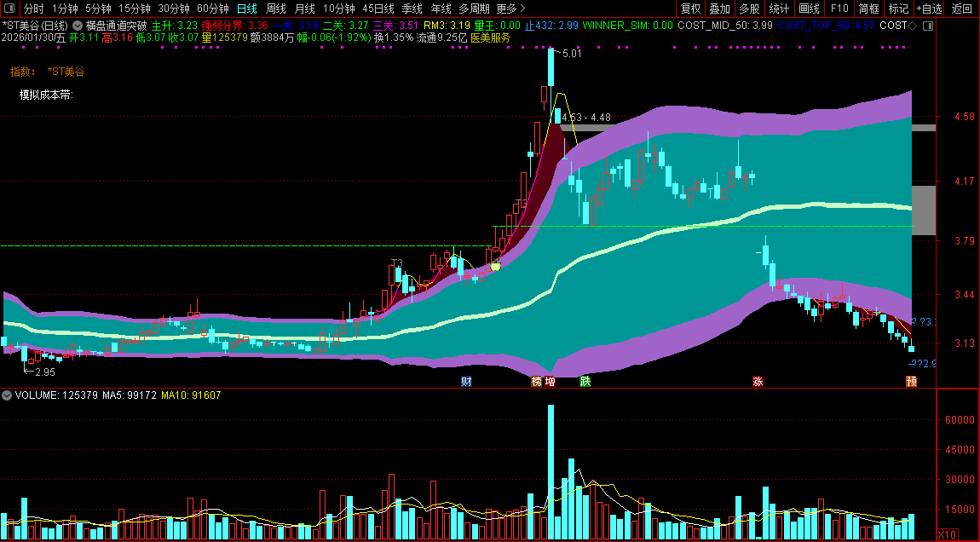Open F10 company info
The width and height of the screenshot is (980, 542).
839,9
